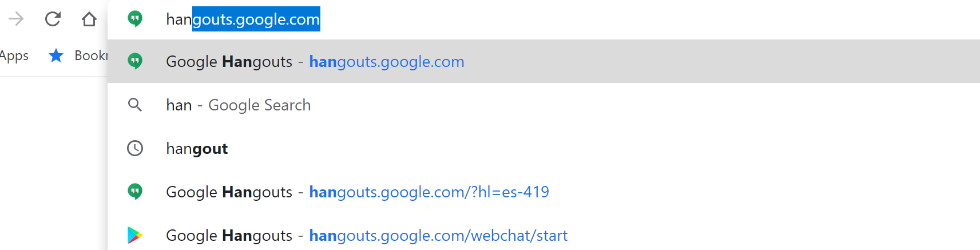Screen dimensions: 980x250
Task: Click the Hangouts icon of the es-419 suggestion
Action: click(135, 192)
